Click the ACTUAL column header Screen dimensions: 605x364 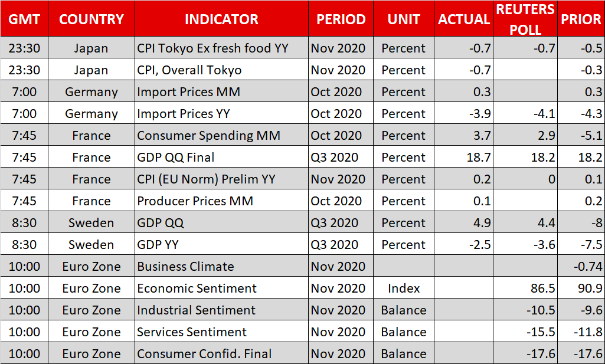coord(464,19)
